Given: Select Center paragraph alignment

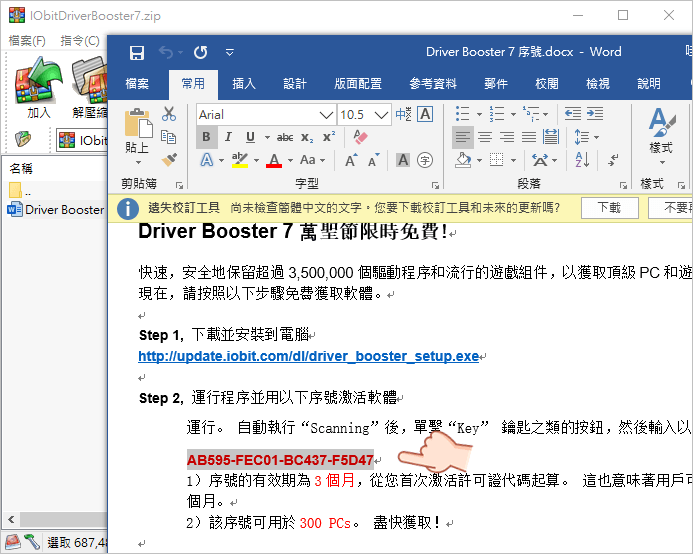Looking at the screenshot, I should 485,137.
